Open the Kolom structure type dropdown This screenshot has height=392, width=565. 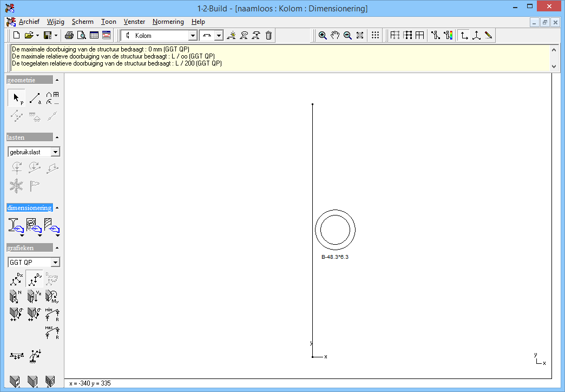tap(193, 36)
